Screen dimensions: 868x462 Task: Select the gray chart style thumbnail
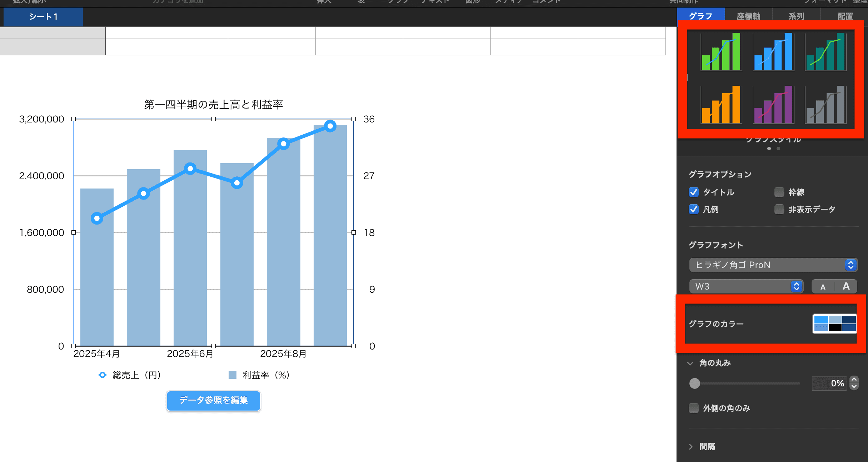pos(825,105)
